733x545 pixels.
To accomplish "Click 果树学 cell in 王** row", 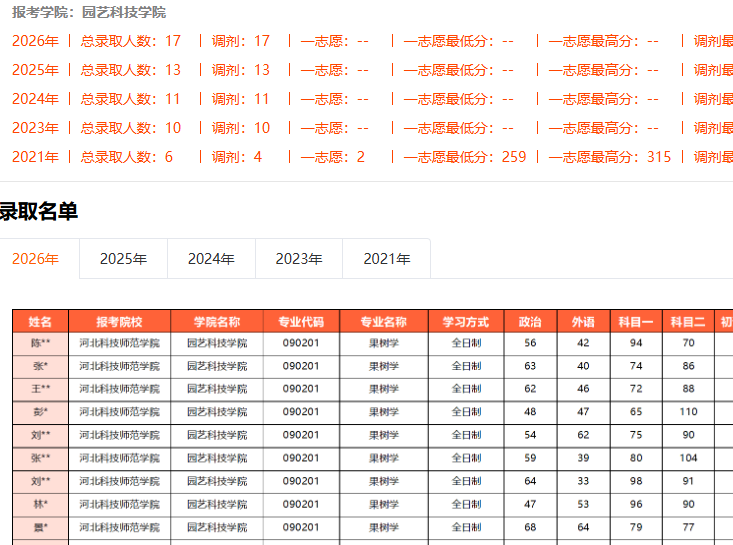I will pos(384,389).
